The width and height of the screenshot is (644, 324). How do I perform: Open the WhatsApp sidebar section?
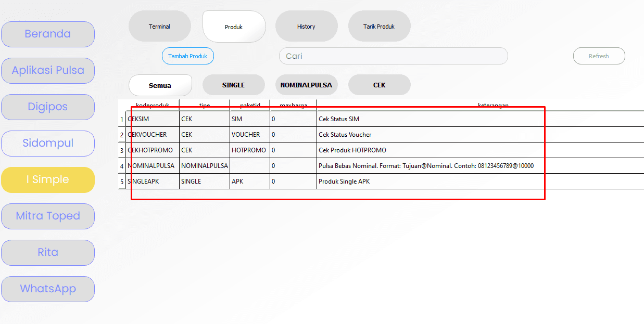click(48, 289)
